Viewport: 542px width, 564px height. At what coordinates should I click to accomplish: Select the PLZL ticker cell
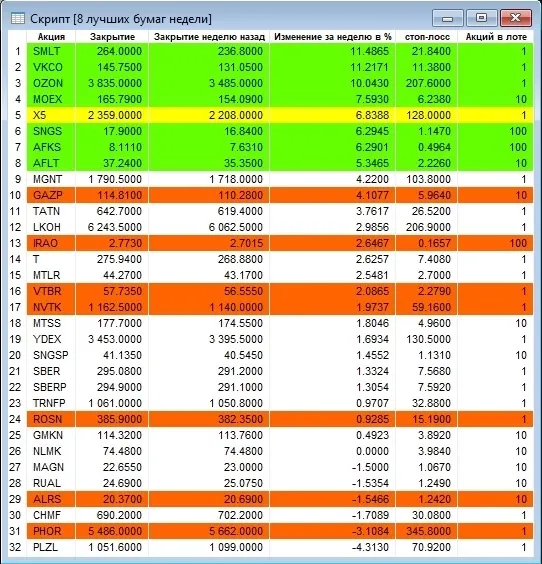point(51,547)
